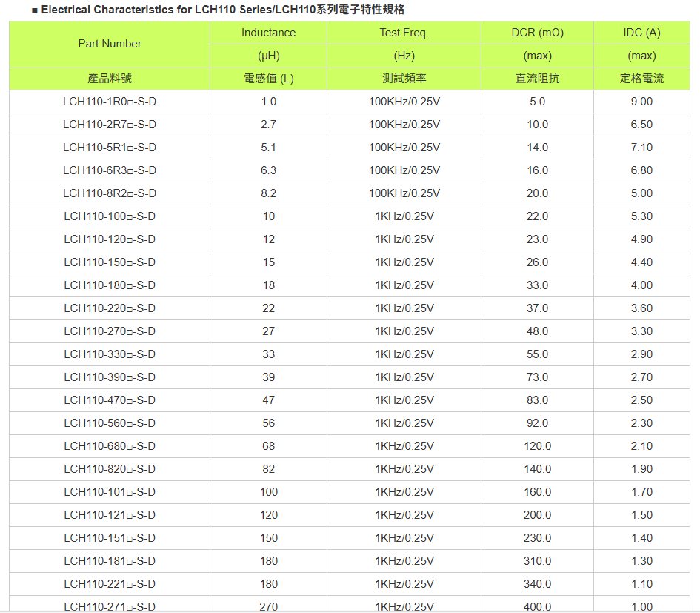Click the DCR value 5.0
The image size is (700, 613).
pyautogui.click(x=538, y=102)
